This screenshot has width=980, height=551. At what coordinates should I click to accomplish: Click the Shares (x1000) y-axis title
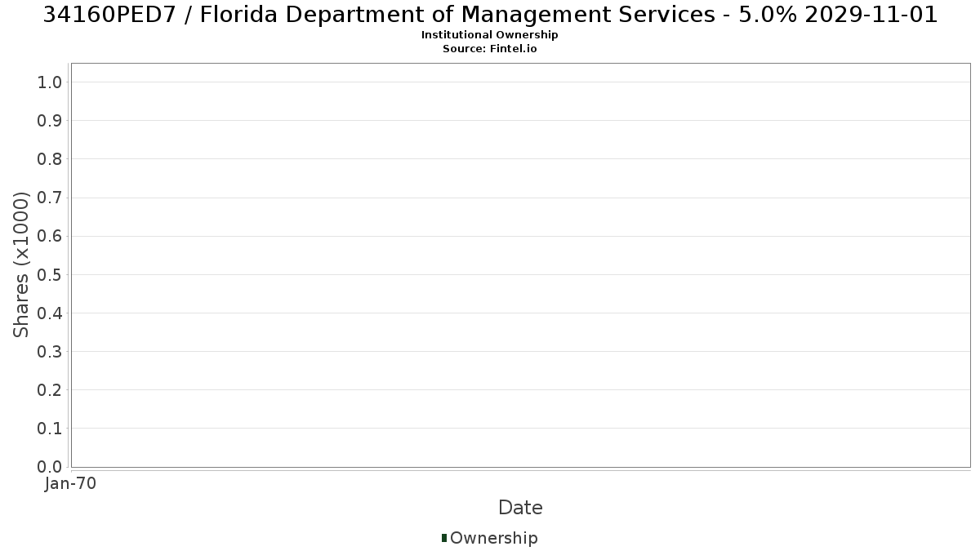pyautogui.click(x=21, y=264)
